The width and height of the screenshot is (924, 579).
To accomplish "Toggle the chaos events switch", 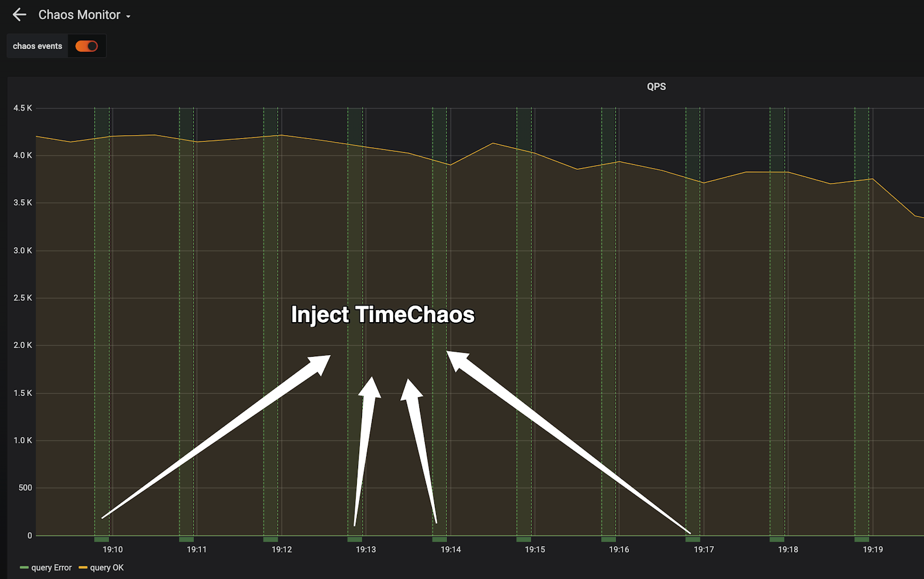I will pyautogui.click(x=87, y=46).
